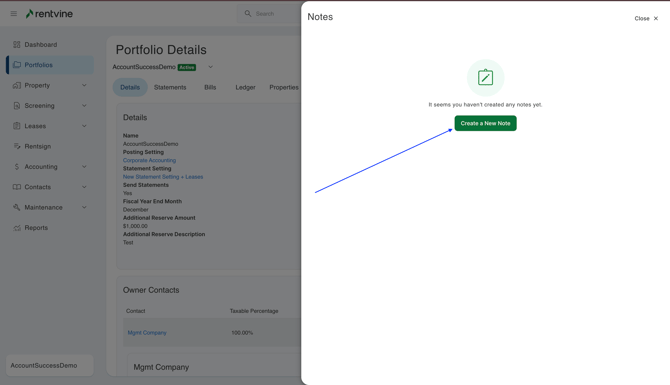Screen dimensions: 670x385
Task: Click the Taxable Percentage column header
Action: 254,311
